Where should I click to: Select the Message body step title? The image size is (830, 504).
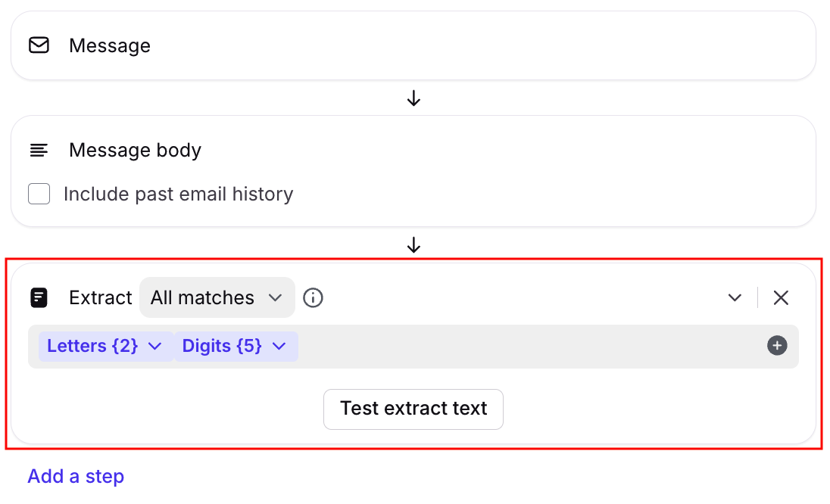[x=135, y=150]
